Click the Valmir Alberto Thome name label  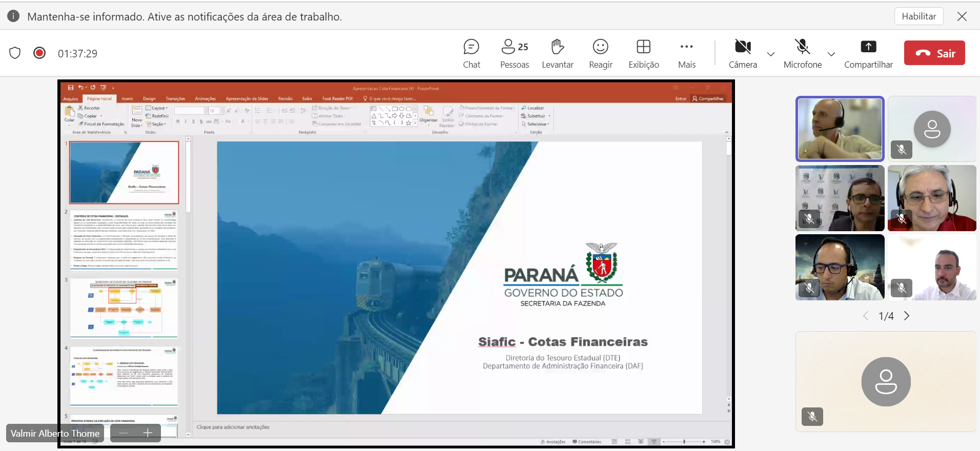click(x=55, y=433)
